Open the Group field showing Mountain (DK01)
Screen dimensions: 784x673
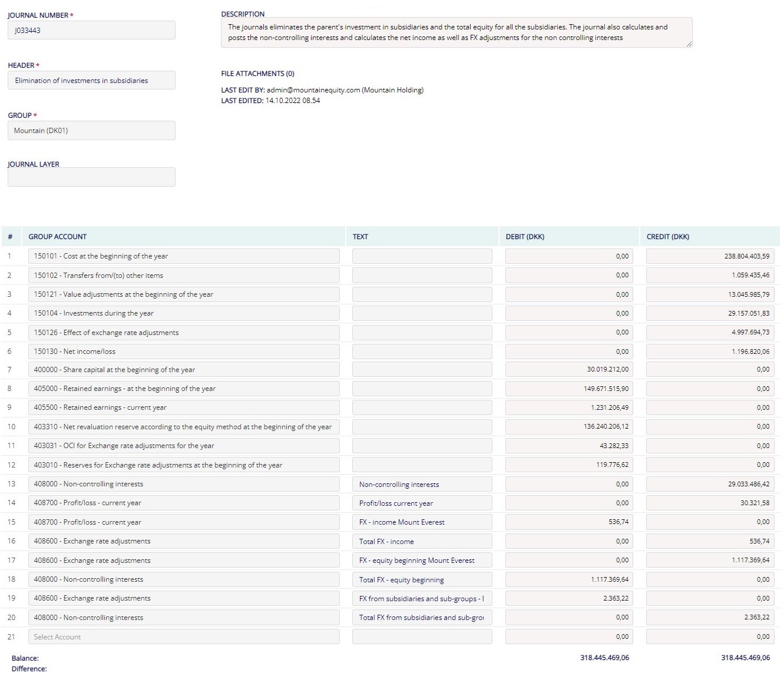pyautogui.click(x=91, y=130)
